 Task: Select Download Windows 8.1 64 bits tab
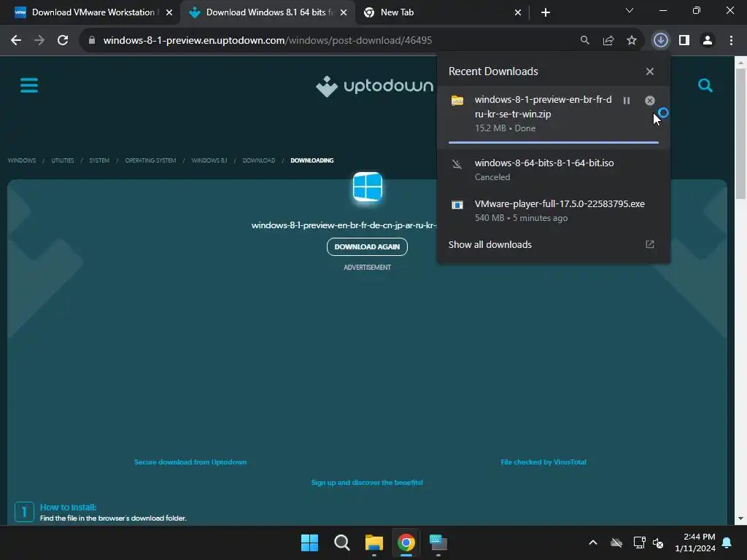tap(267, 12)
